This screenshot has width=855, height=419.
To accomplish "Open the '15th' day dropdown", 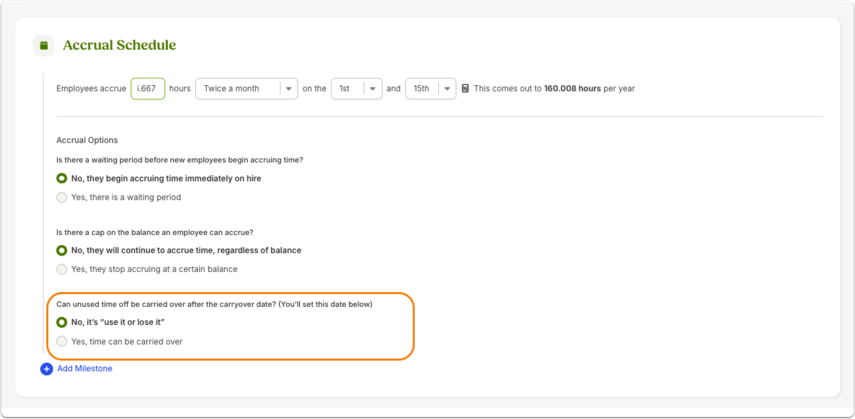I will (x=431, y=88).
